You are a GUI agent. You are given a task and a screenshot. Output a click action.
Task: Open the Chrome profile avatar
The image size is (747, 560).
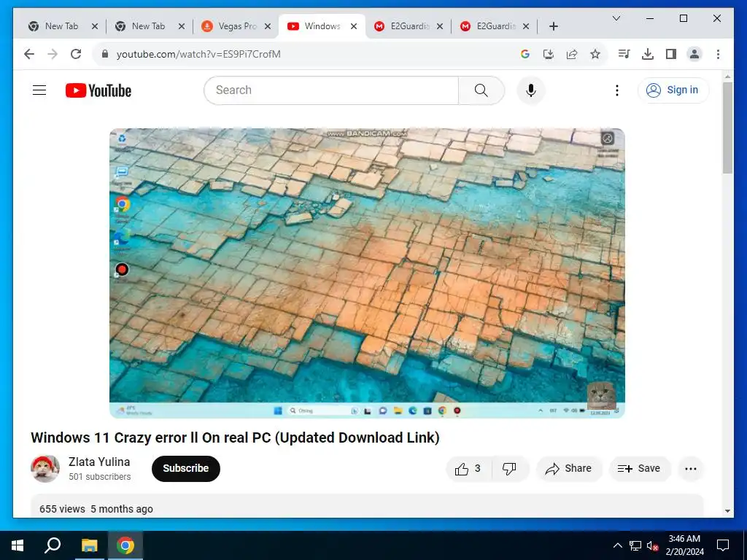(x=694, y=54)
